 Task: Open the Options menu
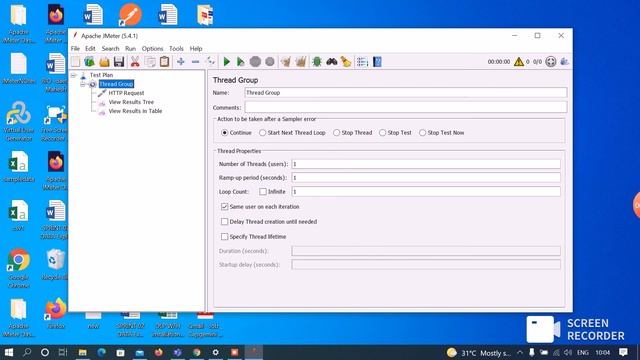click(x=152, y=49)
